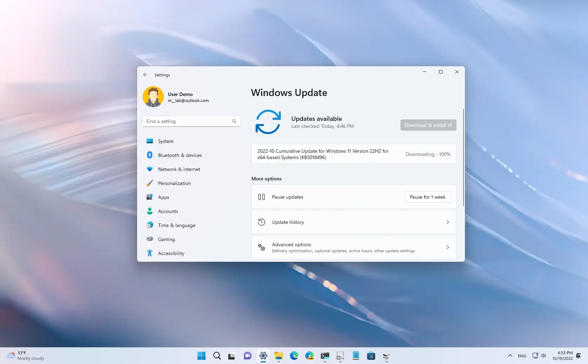Show hidden icons in the system tray
The image size is (588, 364).
click(510, 356)
